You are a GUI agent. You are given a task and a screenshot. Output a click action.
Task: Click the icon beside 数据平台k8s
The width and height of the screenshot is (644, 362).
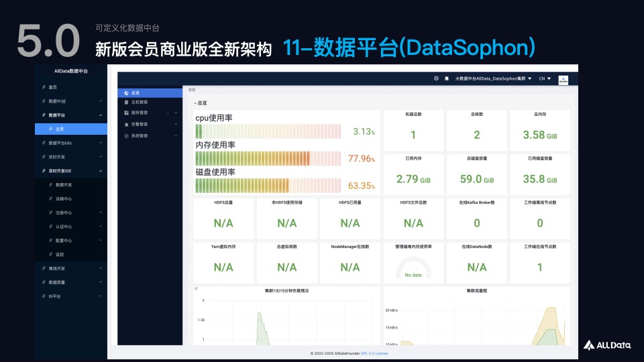[x=44, y=143]
